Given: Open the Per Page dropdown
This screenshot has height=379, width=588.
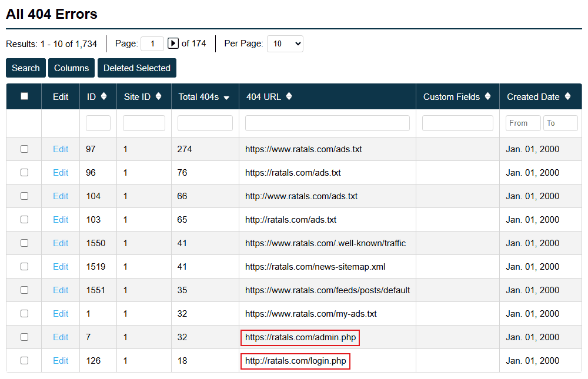Looking at the screenshot, I should tap(285, 43).
